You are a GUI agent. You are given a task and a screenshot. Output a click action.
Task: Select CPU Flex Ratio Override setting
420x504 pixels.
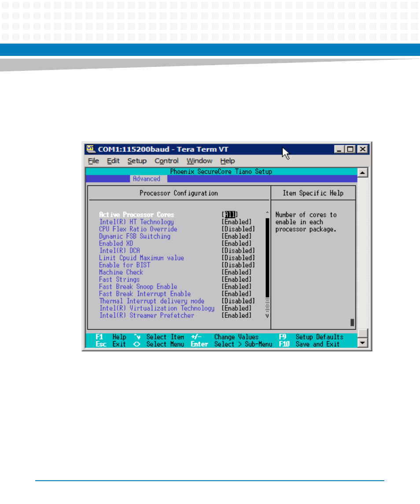(138, 229)
